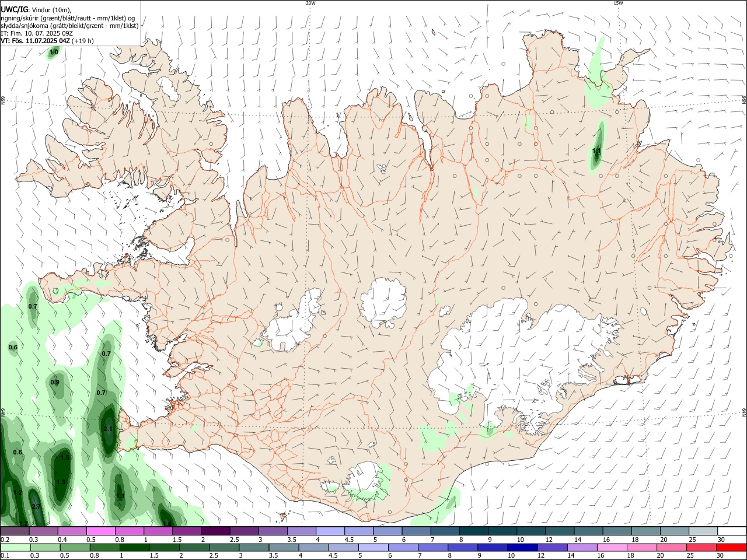Select the dark teal 8 swatch in upper legend
The height and width of the screenshot is (560, 747).
coord(474,531)
